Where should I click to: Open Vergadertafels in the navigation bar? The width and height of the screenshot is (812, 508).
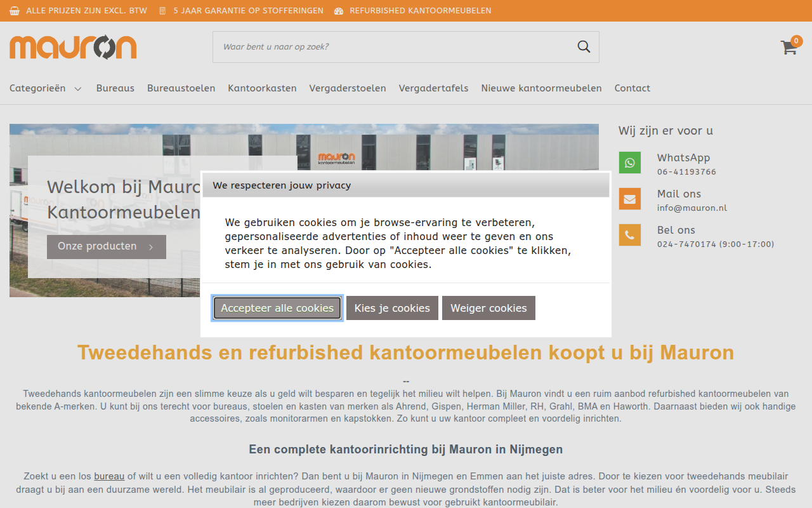point(434,88)
